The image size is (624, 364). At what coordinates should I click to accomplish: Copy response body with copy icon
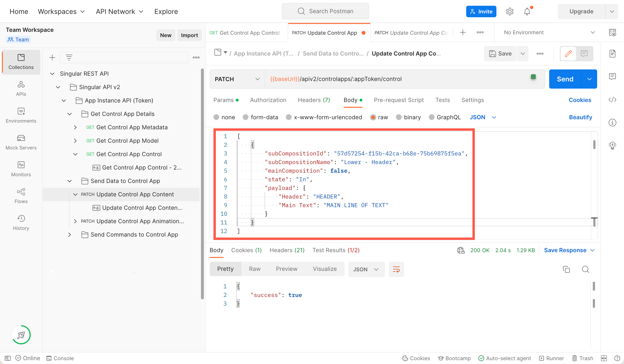tap(566, 269)
